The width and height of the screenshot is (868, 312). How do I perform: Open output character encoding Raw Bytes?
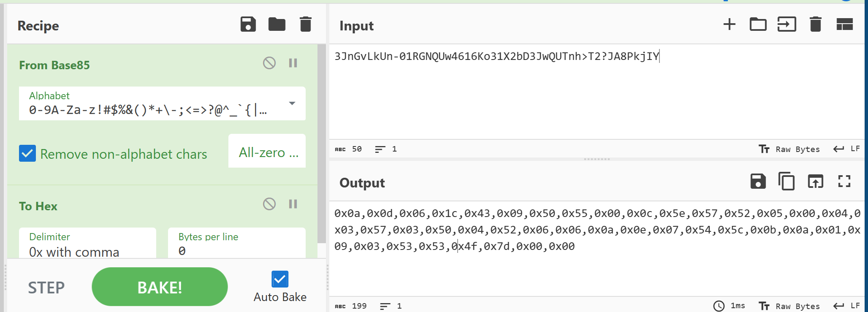[789, 306]
